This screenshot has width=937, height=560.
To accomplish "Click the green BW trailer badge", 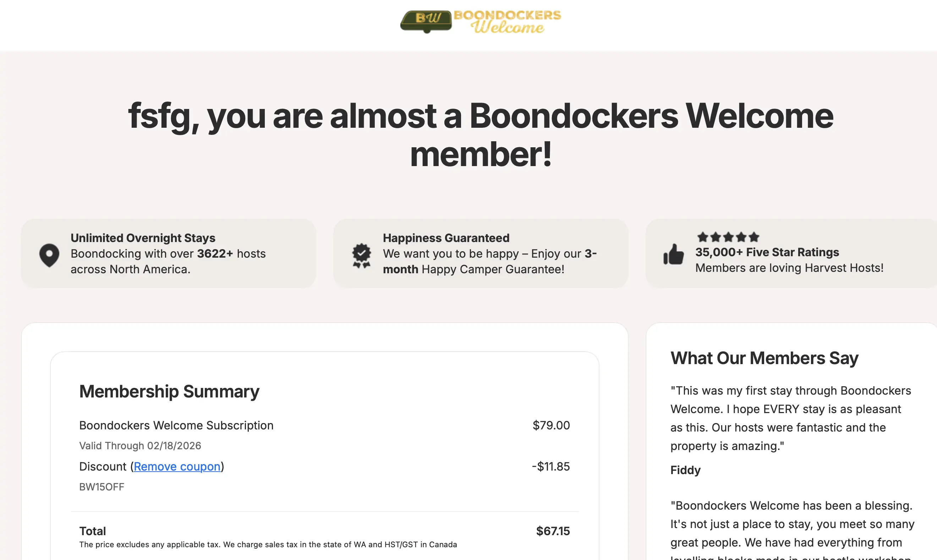I will tap(426, 21).
